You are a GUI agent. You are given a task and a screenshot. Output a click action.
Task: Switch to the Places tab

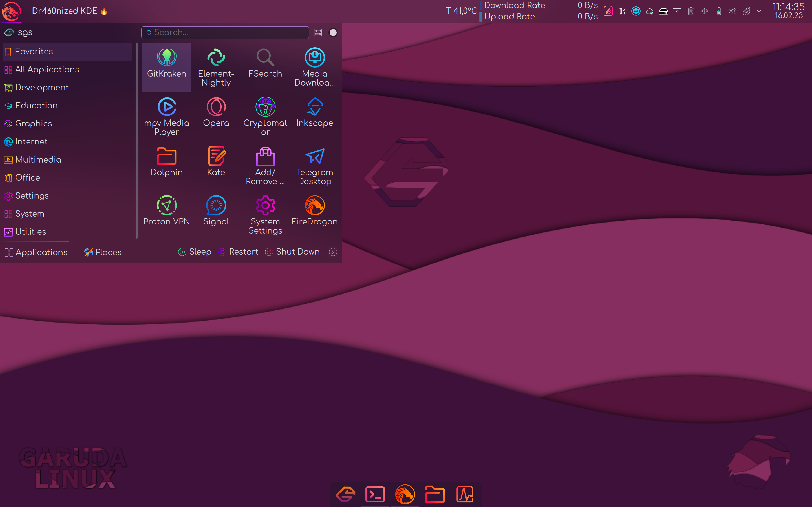(x=103, y=252)
